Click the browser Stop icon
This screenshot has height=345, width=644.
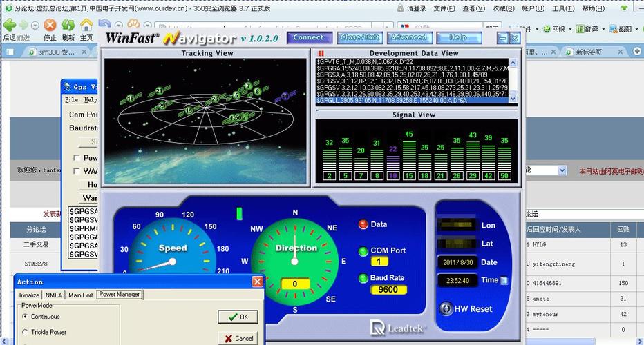point(50,26)
